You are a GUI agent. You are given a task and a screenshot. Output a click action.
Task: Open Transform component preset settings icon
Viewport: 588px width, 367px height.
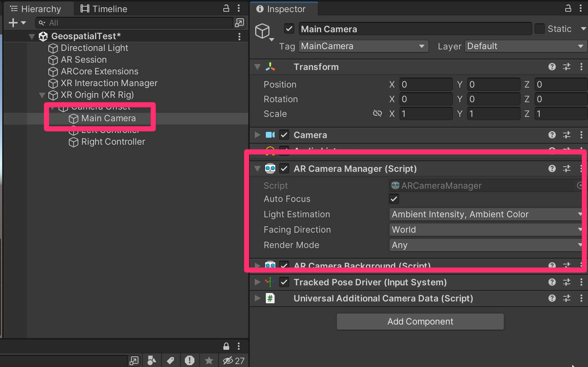567,67
